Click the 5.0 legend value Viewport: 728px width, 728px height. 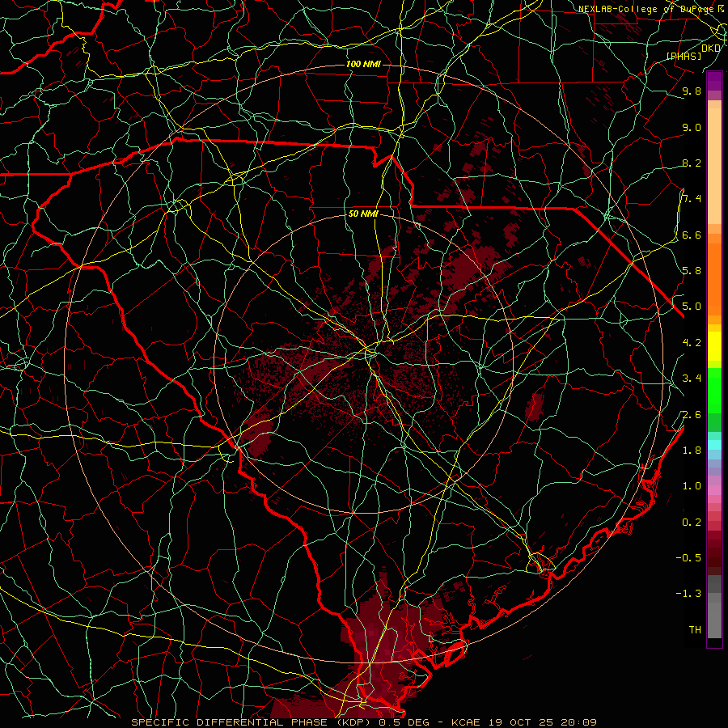692,307
